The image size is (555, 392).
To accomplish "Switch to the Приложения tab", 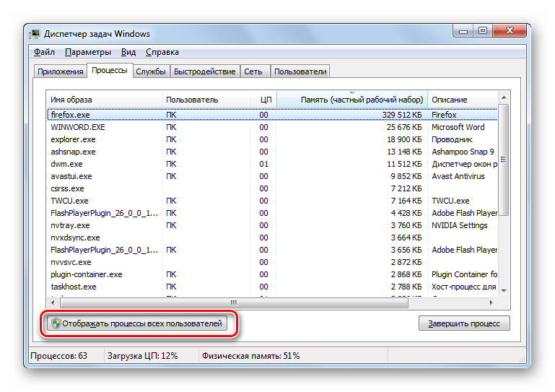I will click(61, 71).
